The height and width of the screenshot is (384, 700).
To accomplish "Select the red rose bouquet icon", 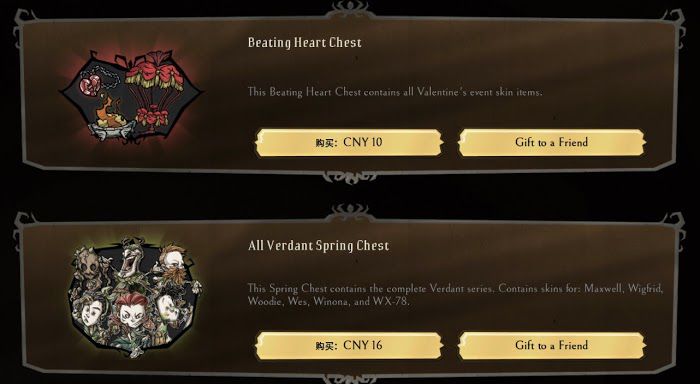I will [x=153, y=116].
